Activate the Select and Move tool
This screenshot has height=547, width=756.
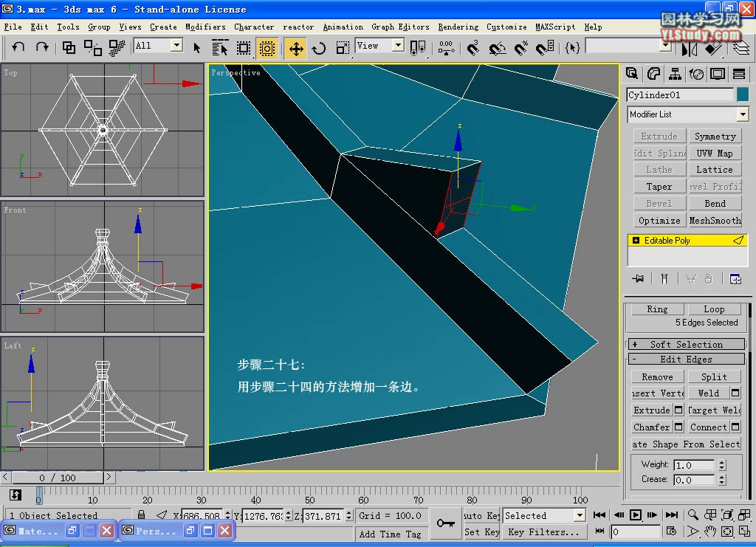tap(295, 48)
